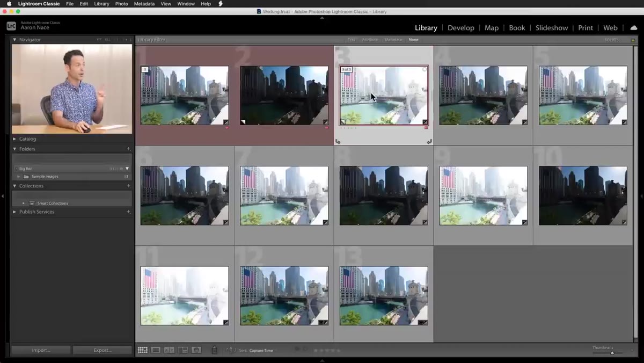Open the Apple menu icon
This screenshot has height=363, width=644.
[9, 4]
